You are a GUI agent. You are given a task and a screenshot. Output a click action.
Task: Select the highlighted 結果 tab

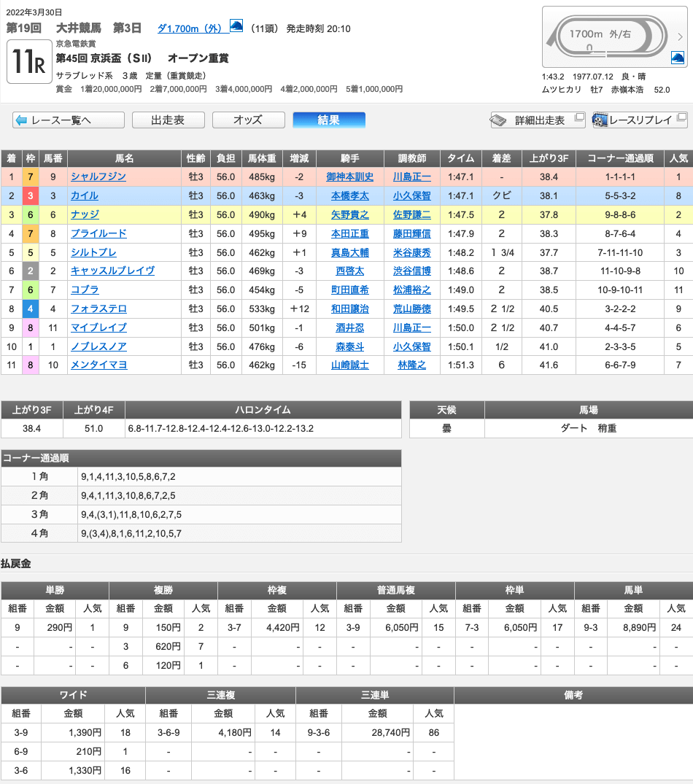click(x=328, y=120)
